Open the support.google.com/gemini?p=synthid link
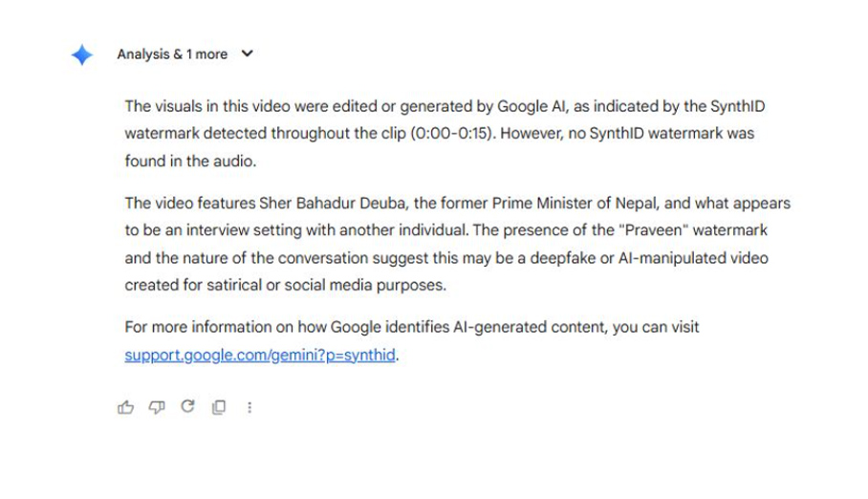This screenshot has height=499, width=868. tap(259, 357)
